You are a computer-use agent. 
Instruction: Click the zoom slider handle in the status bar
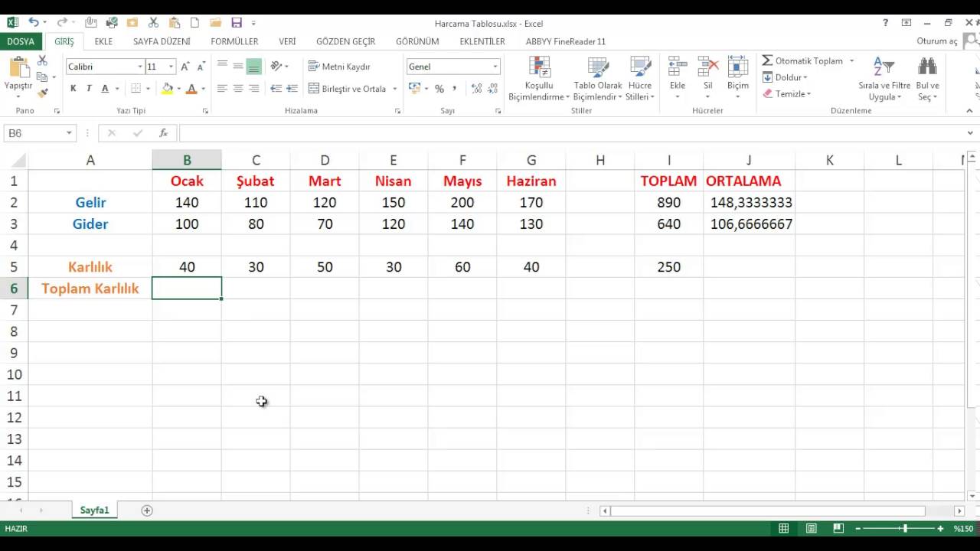tap(905, 529)
